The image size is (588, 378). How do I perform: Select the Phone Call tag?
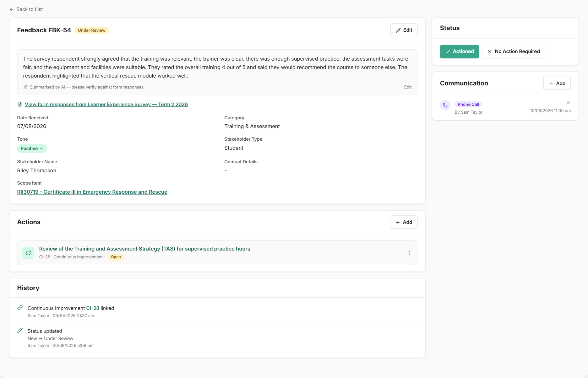(x=468, y=104)
